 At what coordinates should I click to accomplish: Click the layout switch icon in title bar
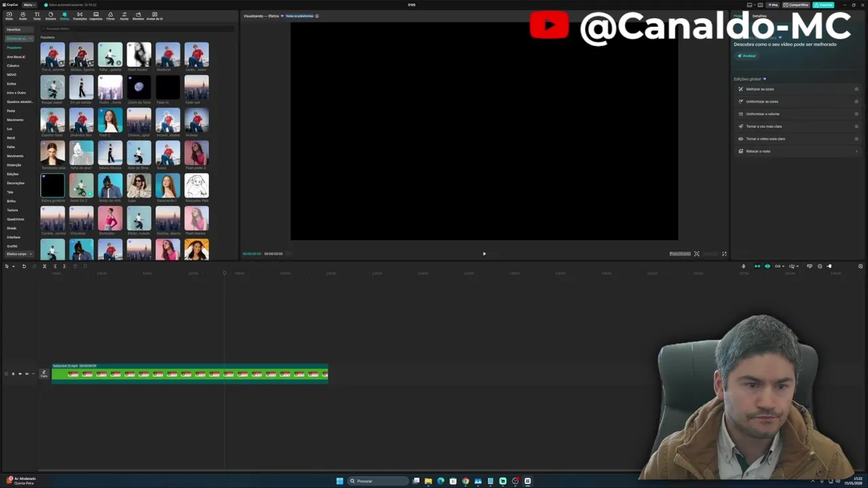[x=750, y=5]
